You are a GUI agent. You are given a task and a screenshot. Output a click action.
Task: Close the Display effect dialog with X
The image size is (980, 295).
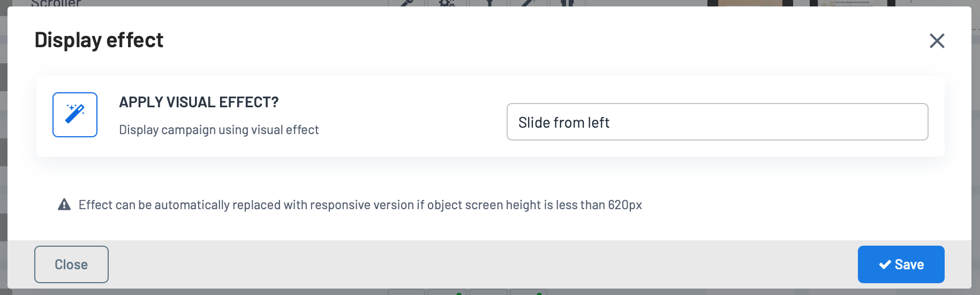coord(937,41)
